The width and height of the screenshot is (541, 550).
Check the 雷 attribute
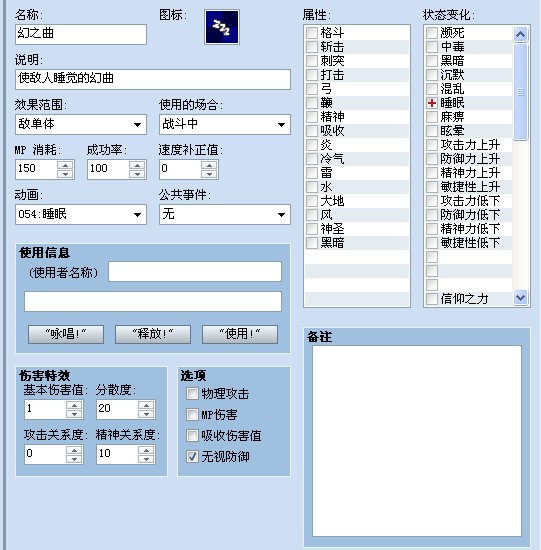click(x=312, y=173)
